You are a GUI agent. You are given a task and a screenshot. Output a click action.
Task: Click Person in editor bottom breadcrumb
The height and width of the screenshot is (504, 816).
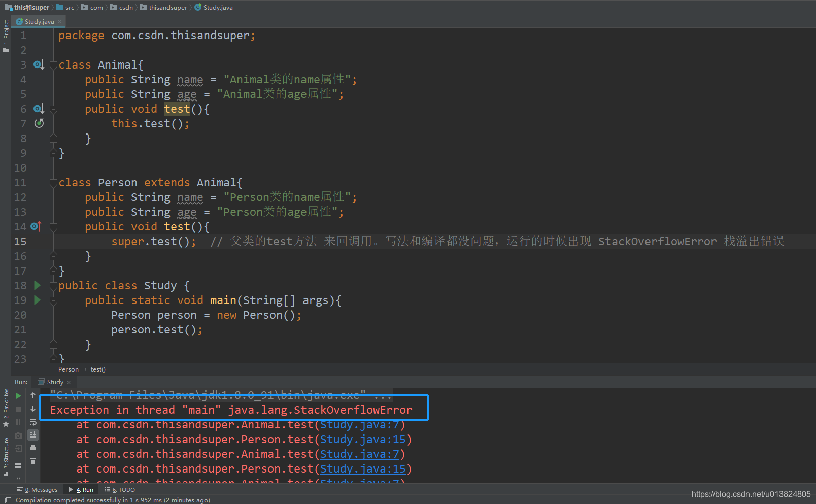(x=69, y=369)
